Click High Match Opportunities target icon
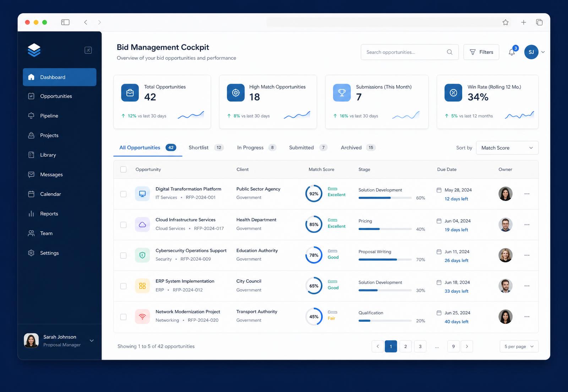Image resolution: width=568 pixels, height=392 pixels. pyautogui.click(x=236, y=93)
